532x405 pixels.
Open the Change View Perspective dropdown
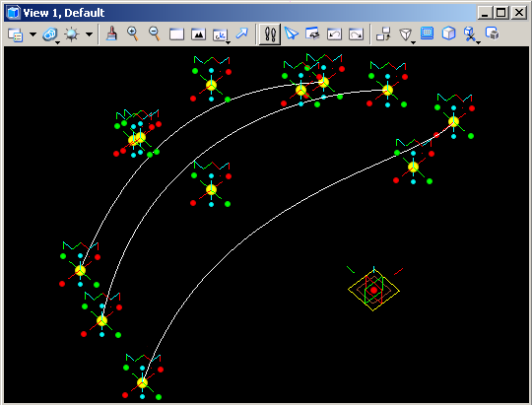click(x=407, y=35)
